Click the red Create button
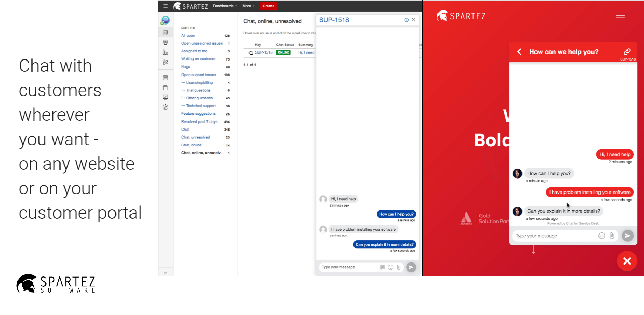 click(x=268, y=6)
